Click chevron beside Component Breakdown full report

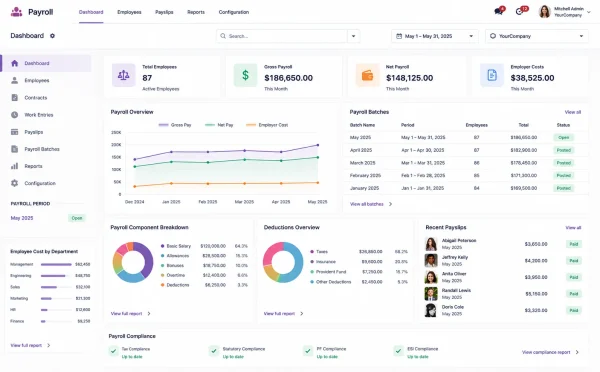[x=149, y=313]
